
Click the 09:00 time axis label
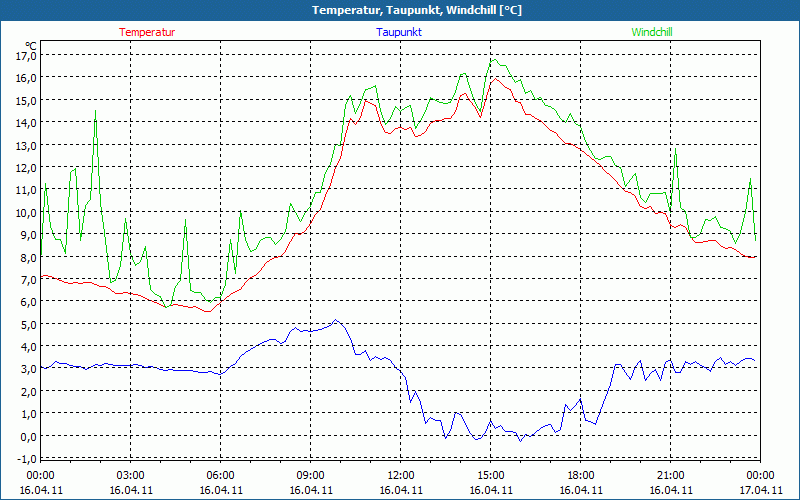pos(311,476)
